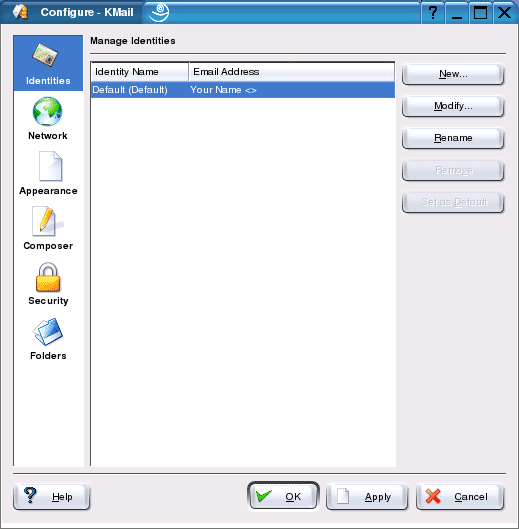519x529 pixels.
Task: Open the Identities settings section
Action: point(48,63)
